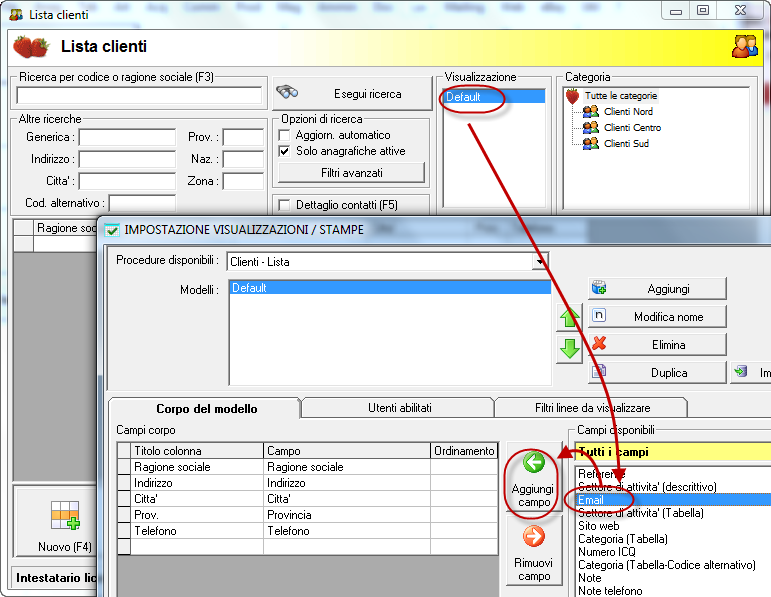Viewport: 771px width, 597px height.
Task: Open Filtri avanzati
Action: click(x=351, y=173)
